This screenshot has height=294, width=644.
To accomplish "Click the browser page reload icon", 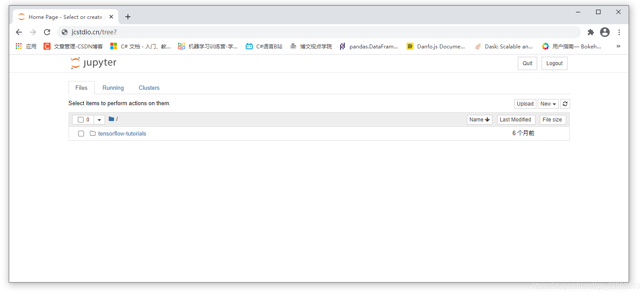I will click(x=47, y=32).
